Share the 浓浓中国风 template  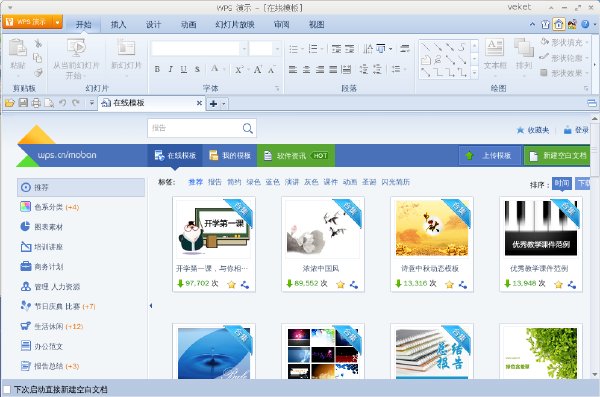354,284
